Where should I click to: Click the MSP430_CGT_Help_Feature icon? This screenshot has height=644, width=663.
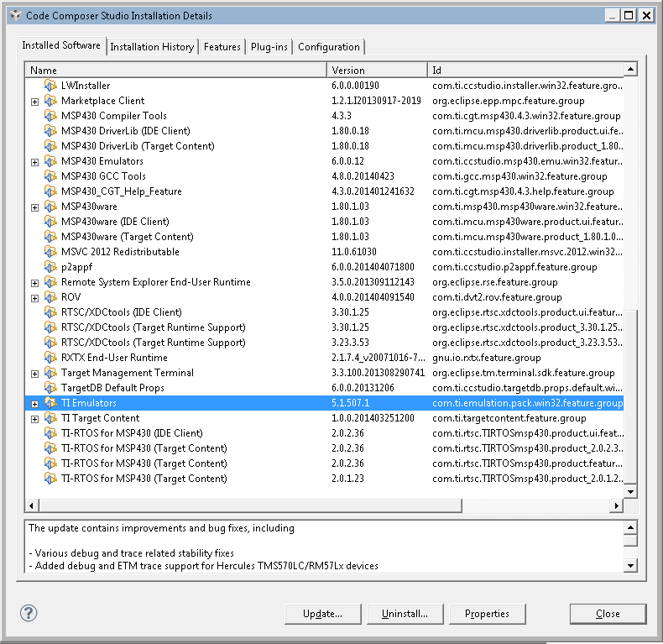[x=50, y=191]
